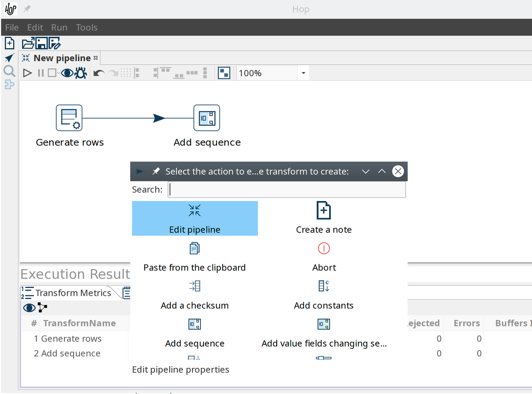Image resolution: width=532 pixels, height=394 pixels.
Task: Save the pipeline with the floppy icon
Action: 41,43
